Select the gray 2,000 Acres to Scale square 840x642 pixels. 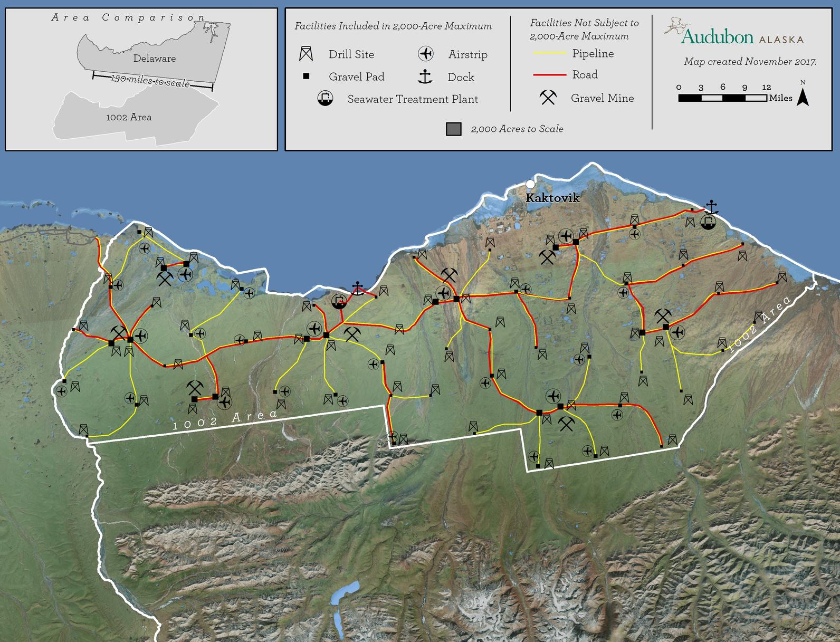pyautogui.click(x=454, y=129)
